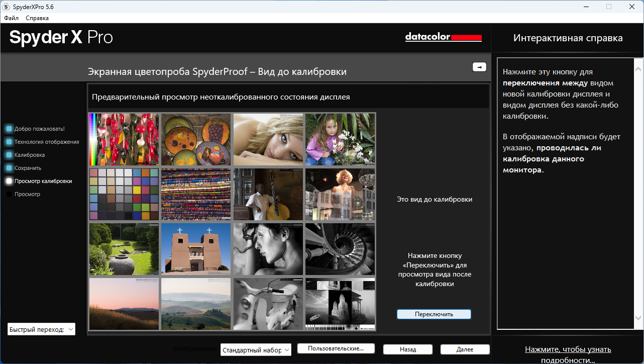Click the black-and-white woman profile thumbnail
Screen dimensions: 644x364
(x=268, y=249)
